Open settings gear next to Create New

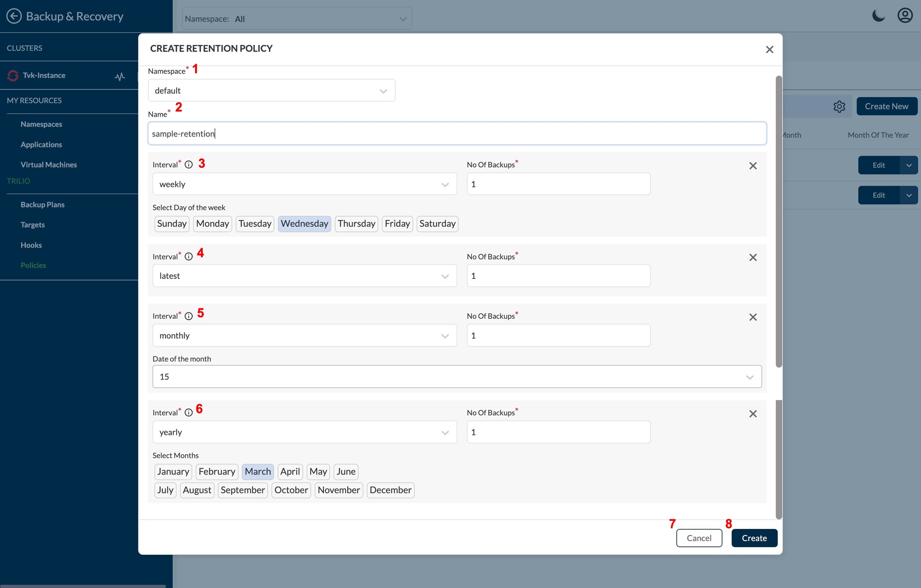pyautogui.click(x=839, y=107)
